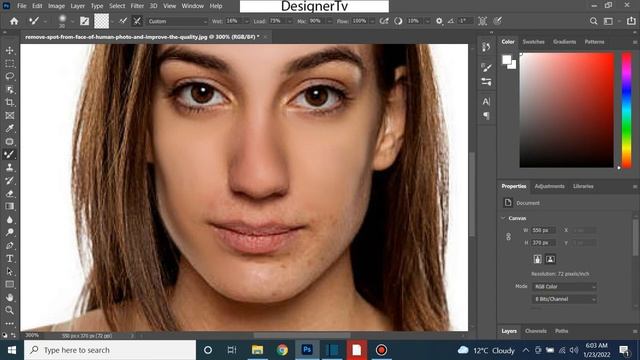This screenshot has height=360, width=640.
Task: Open brush settings gear in options bar
Action: (x=439, y=21)
